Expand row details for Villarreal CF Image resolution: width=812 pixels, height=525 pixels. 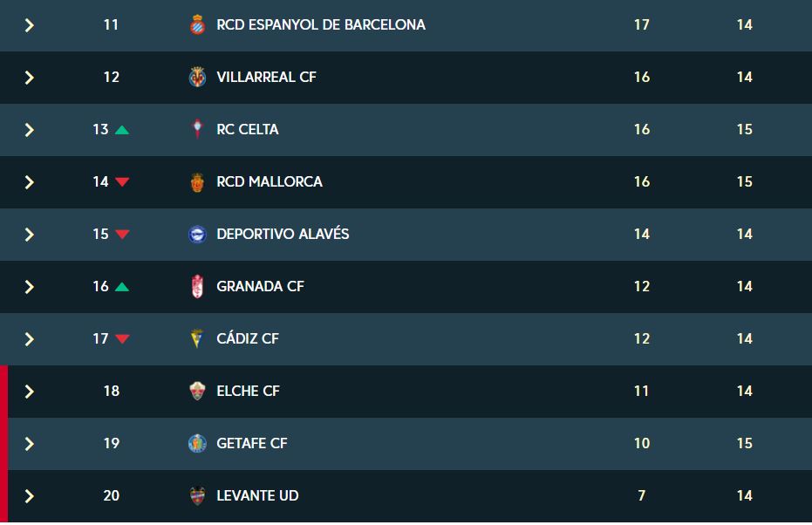(x=30, y=78)
